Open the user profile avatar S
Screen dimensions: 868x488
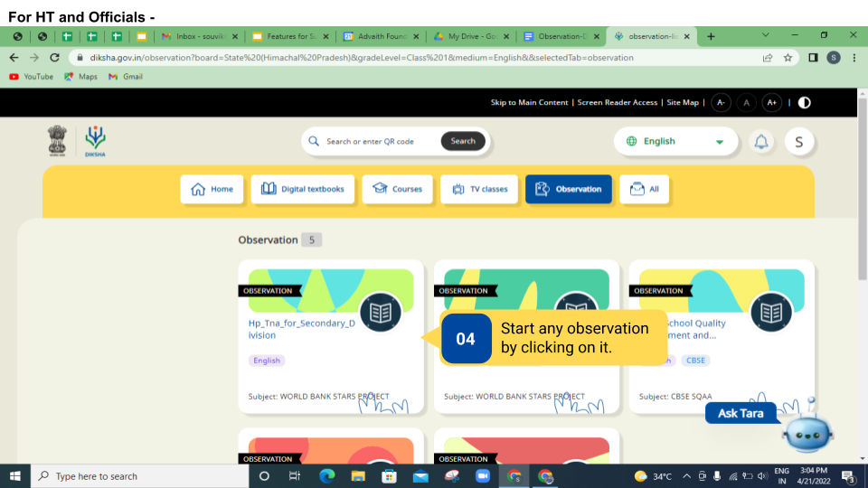799,142
